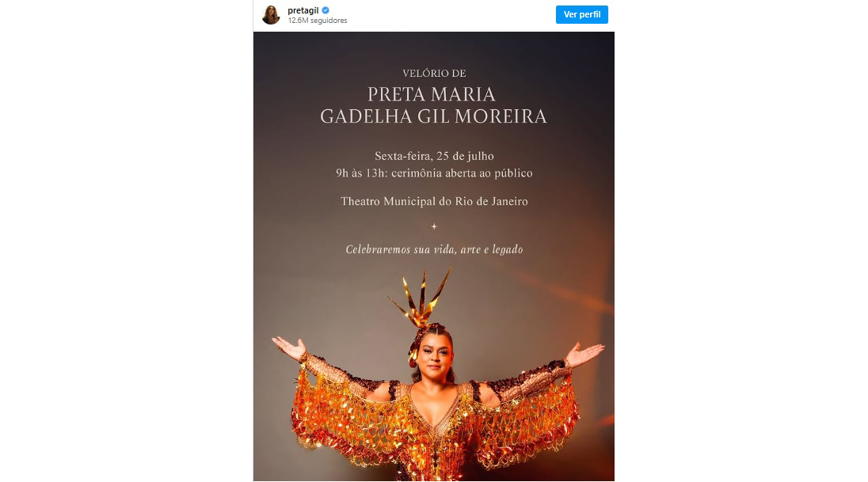Screen dimensions: 868x482
Task: Click the pretagil username link
Action: 303,10
